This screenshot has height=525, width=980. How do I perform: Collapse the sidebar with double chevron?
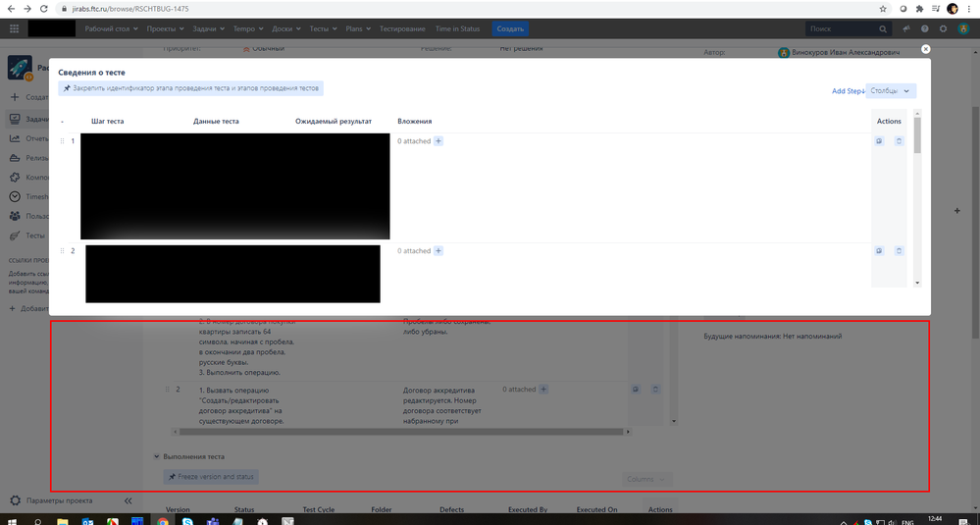click(129, 500)
